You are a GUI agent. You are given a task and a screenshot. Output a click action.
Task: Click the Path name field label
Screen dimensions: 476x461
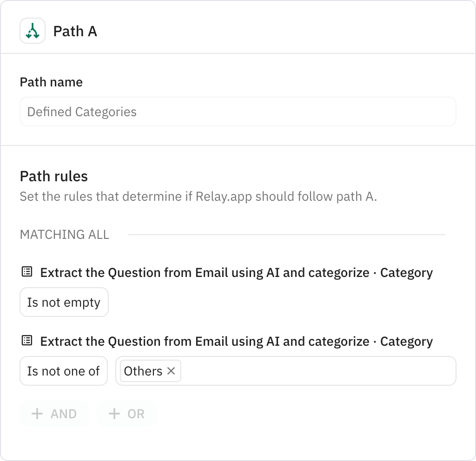click(51, 82)
